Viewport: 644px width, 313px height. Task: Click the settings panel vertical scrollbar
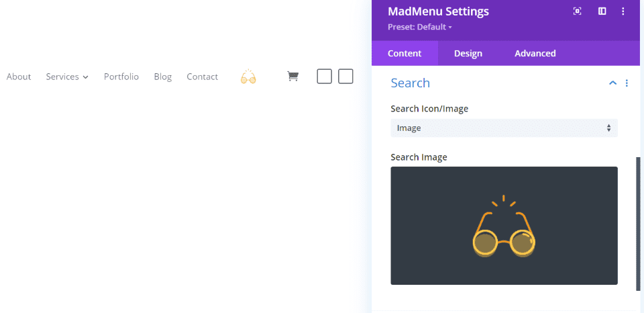coord(638,224)
